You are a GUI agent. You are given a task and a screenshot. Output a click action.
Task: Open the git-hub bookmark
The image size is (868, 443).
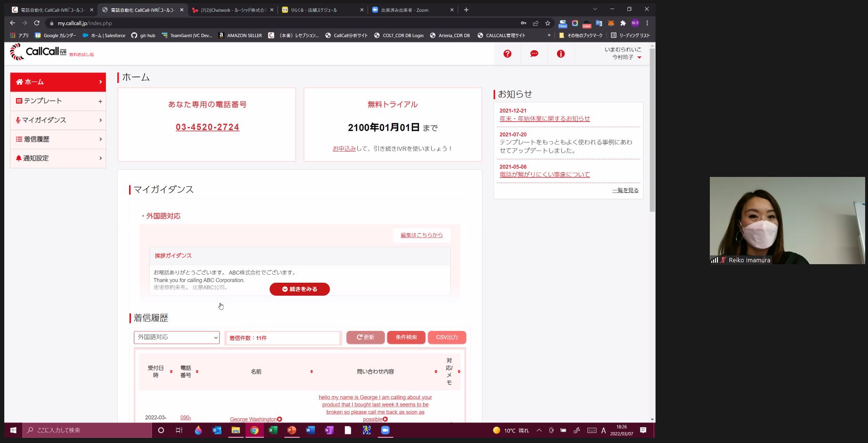click(x=143, y=35)
